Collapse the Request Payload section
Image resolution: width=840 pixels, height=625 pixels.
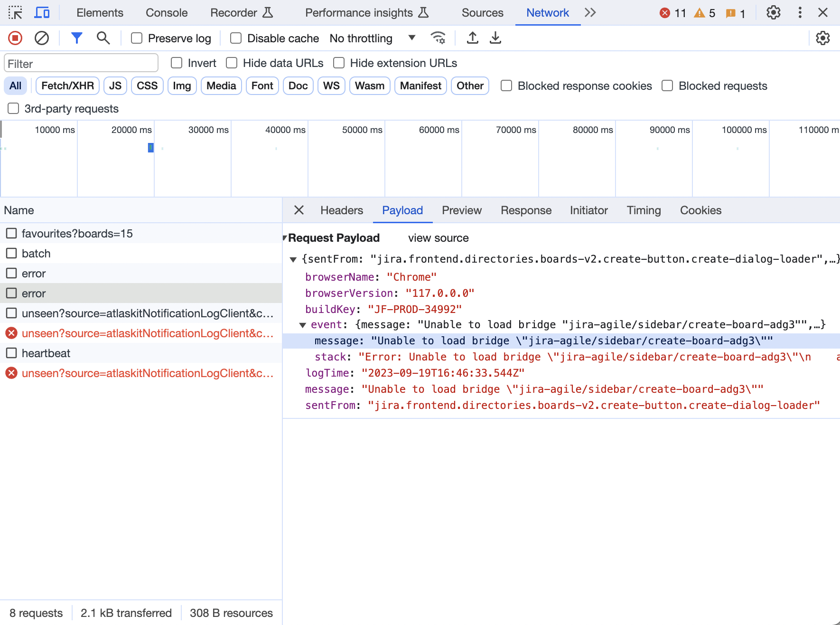point(285,238)
